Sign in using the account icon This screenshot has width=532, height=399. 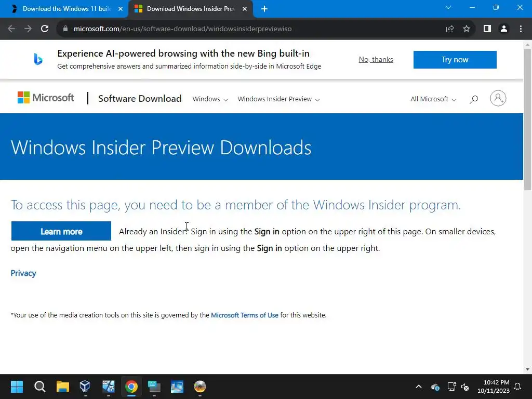point(498,98)
